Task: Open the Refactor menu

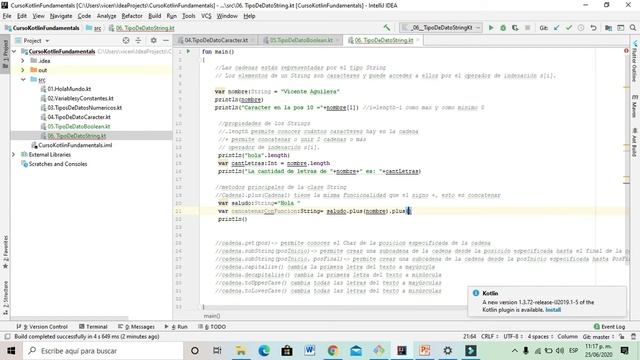Action: (x=132, y=16)
